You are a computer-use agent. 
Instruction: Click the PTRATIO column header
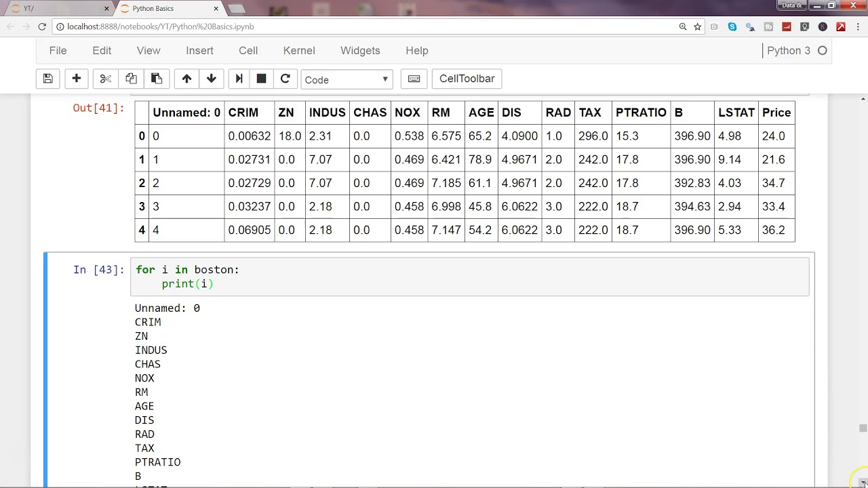pyautogui.click(x=641, y=113)
